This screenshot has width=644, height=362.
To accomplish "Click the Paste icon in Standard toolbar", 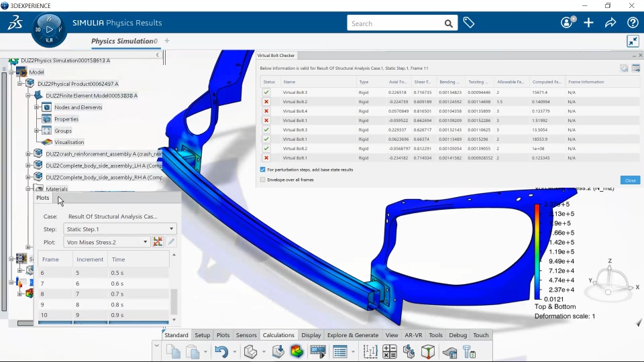I will click(192, 352).
